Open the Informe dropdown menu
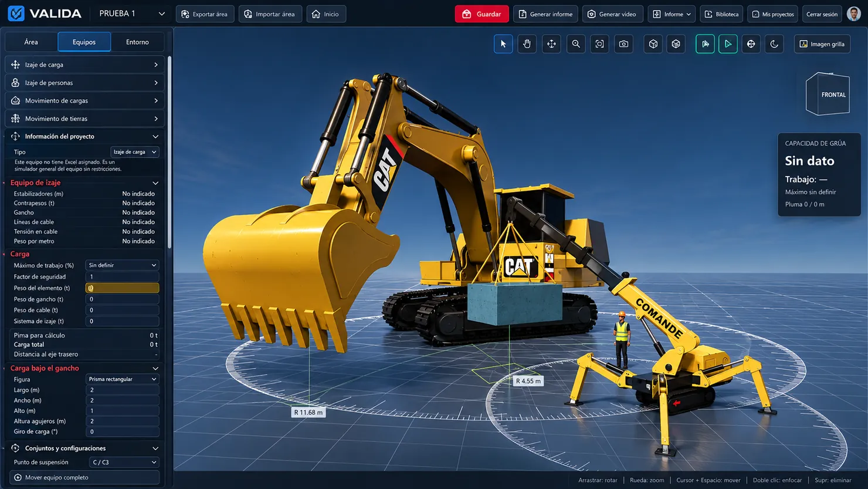Image resolution: width=868 pixels, height=489 pixels. [672, 14]
